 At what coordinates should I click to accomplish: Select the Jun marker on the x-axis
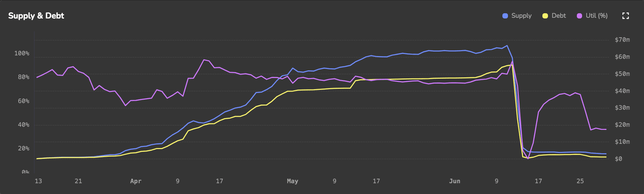point(454,181)
